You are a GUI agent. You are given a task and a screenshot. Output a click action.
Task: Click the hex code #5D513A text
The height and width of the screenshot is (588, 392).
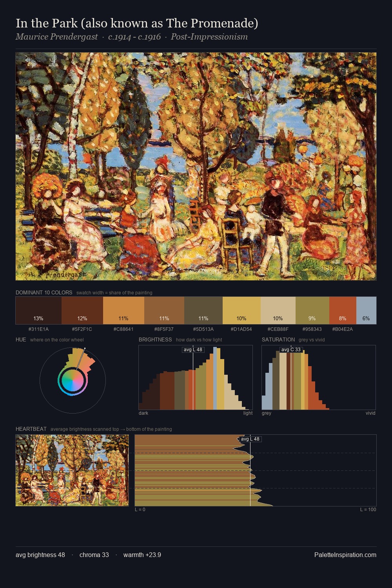(203, 329)
